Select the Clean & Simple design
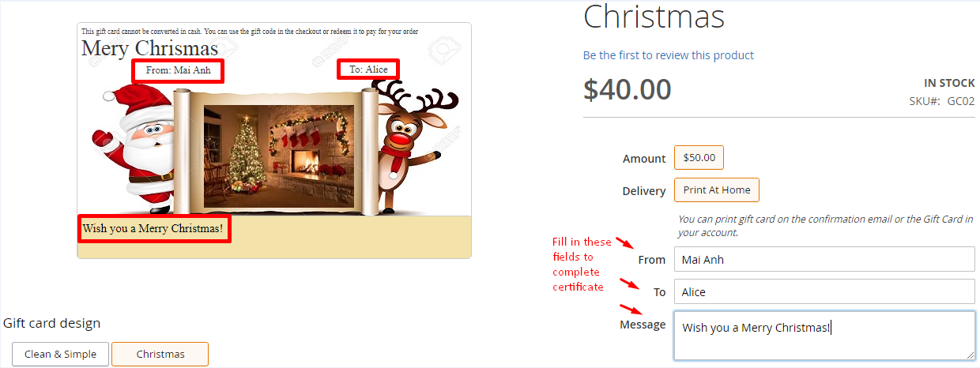The height and width of the screenshot is (368, 980). (x=60, y=354)
